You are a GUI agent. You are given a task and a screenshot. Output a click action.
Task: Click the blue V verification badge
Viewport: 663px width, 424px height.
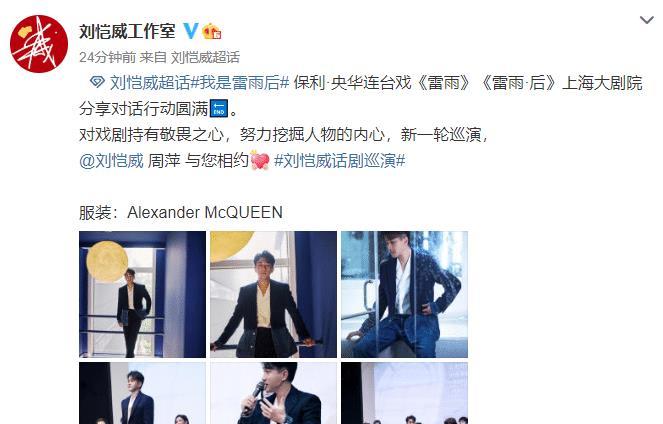pyautogui.click(x=191, y=31)
